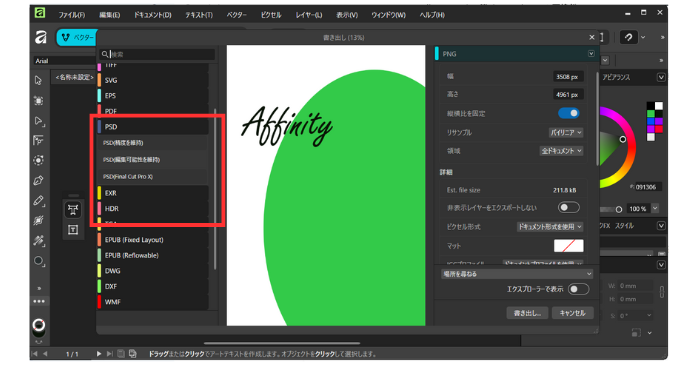Open the opacity 100 % dropdown arrow
698x365 pixels.
(655, 208)
